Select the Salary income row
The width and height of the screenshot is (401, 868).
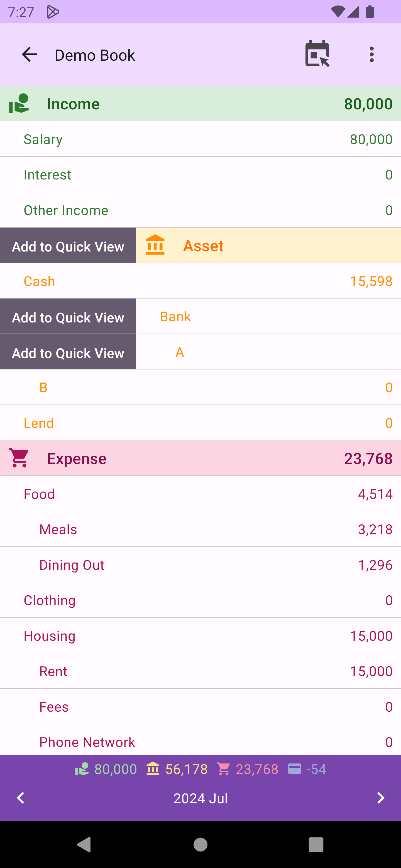pyautogui.click(x=200, y=139)
